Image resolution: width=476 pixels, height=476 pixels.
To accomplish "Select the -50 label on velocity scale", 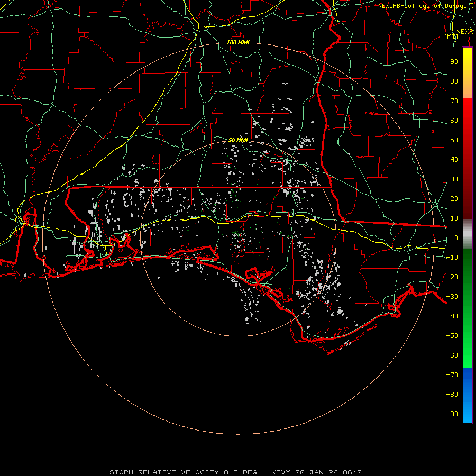I will point(452,336).
